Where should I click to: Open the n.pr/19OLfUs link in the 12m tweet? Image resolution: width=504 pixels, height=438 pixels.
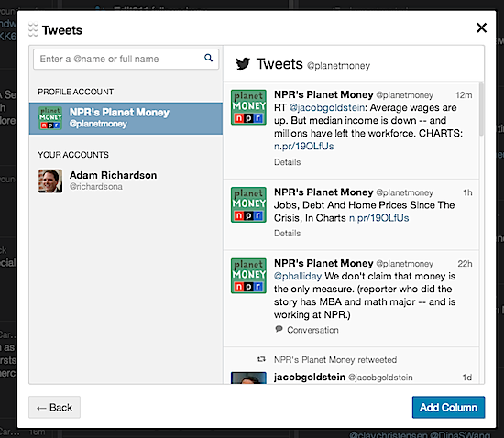coord(303,147)
